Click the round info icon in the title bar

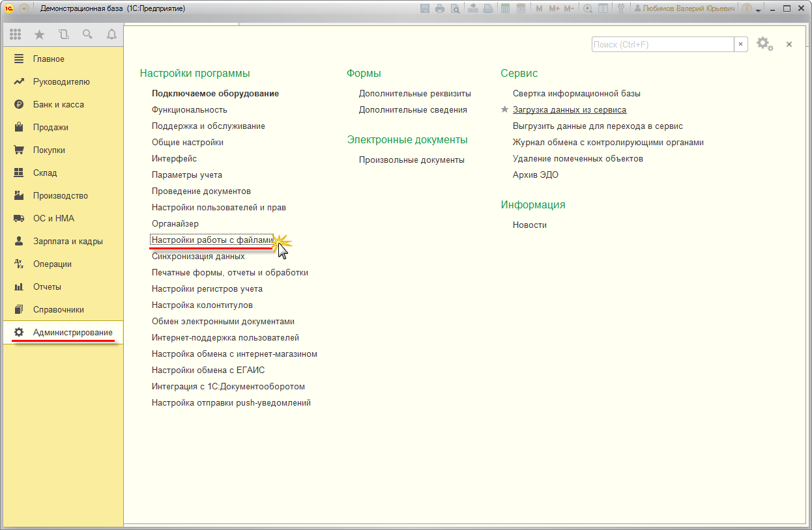(747, 8)
